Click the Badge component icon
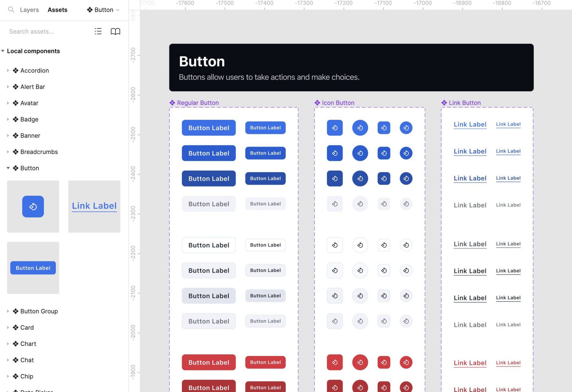The image size is (572, 392). coord(15,119)
